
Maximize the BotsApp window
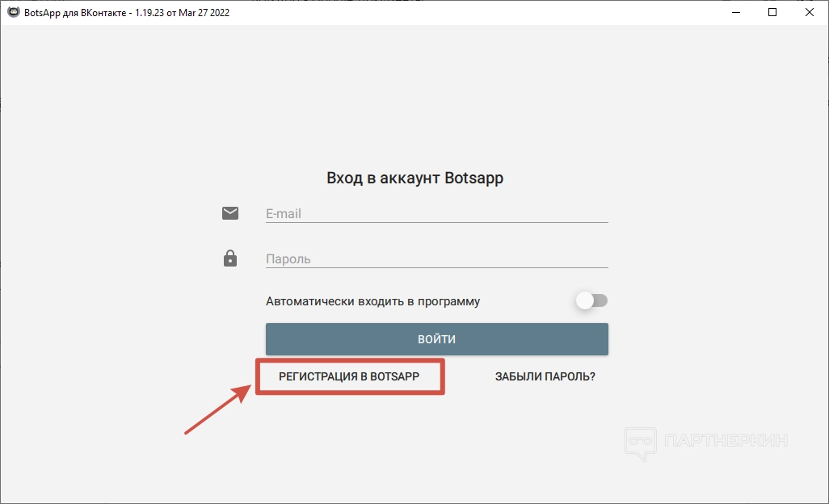(x=772, y=12)
